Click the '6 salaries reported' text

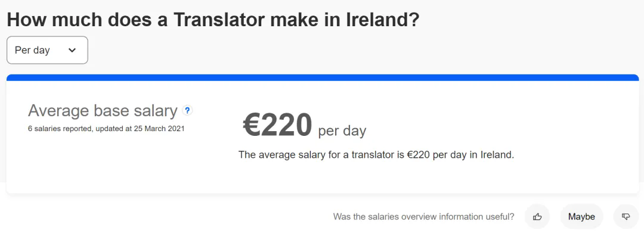click(x=58, y=128)
